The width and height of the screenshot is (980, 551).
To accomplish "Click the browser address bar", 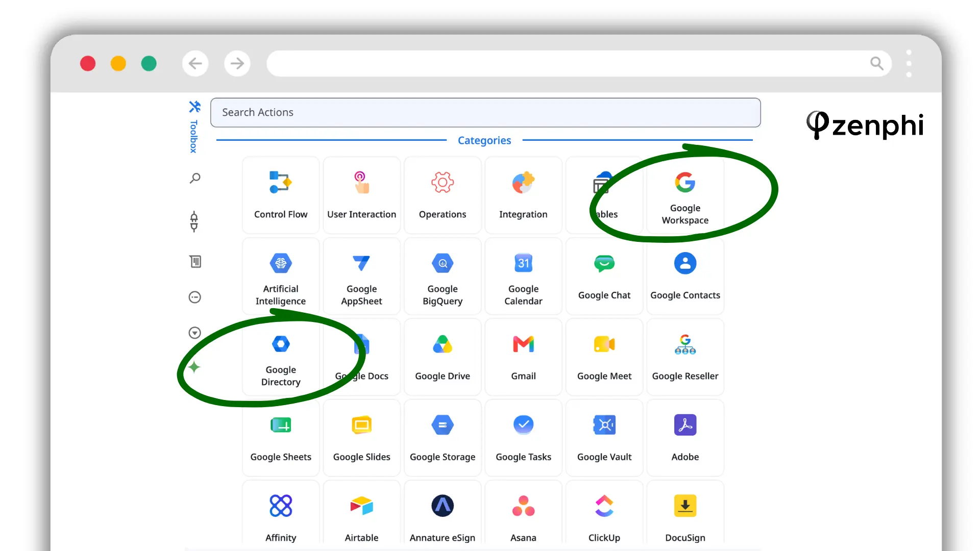I will coord(579,63).
